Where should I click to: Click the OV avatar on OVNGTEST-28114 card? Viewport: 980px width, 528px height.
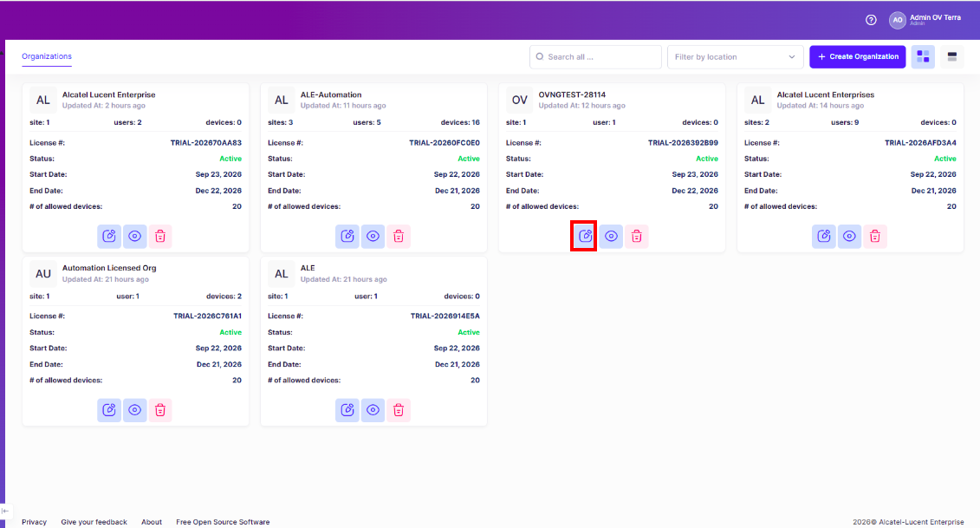pyautogui.click(x=519, y=100)
